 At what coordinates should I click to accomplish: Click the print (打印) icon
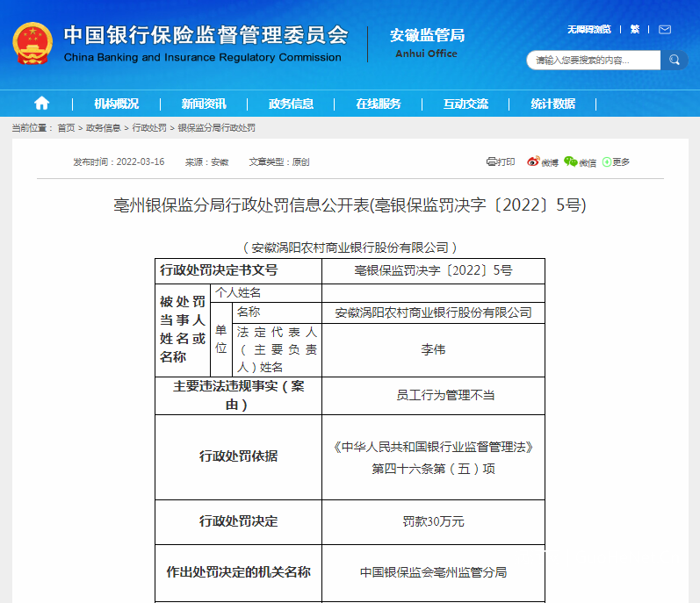point(501,162)
